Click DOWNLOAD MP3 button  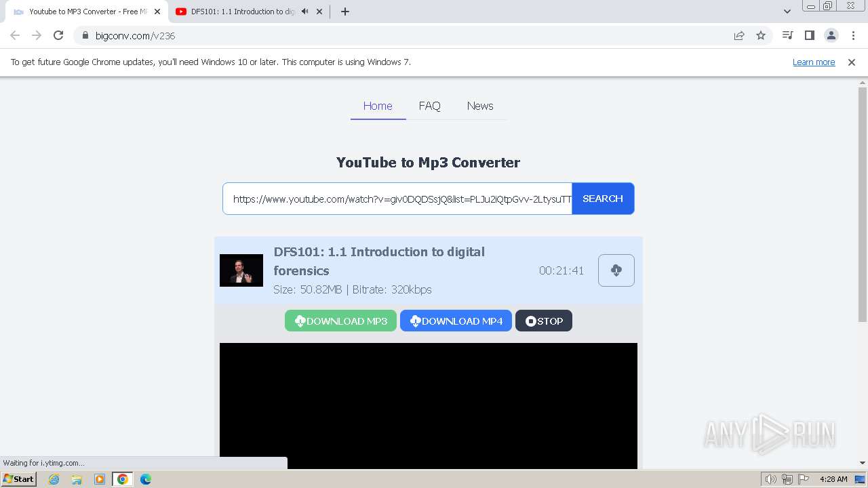click(x=340, y=321)
